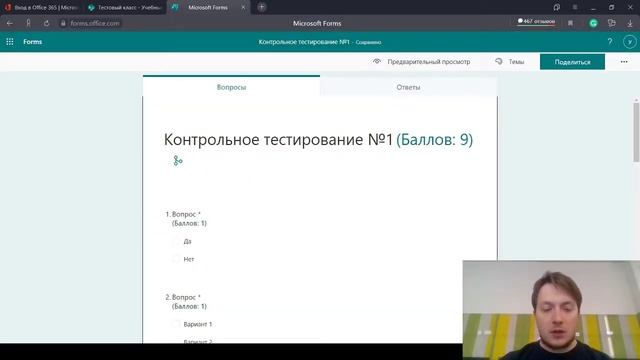Click the Themes palette icon
Screen dimensions: 640x360
(499, 62)
